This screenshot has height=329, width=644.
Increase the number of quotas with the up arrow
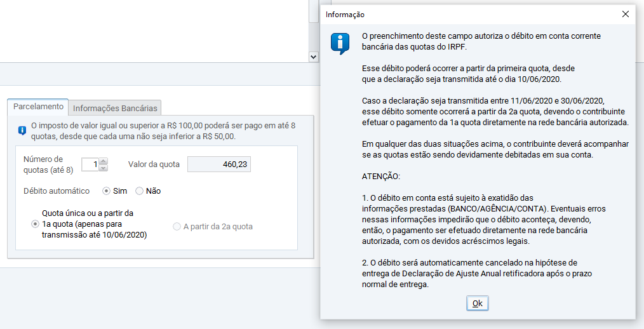(104, 161)
